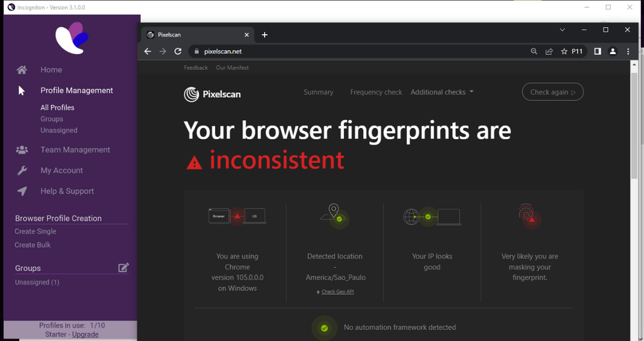The width and height of the screenshot is (644, 341).
Task: Edit groups with the pencil icon
Action: 124,268
